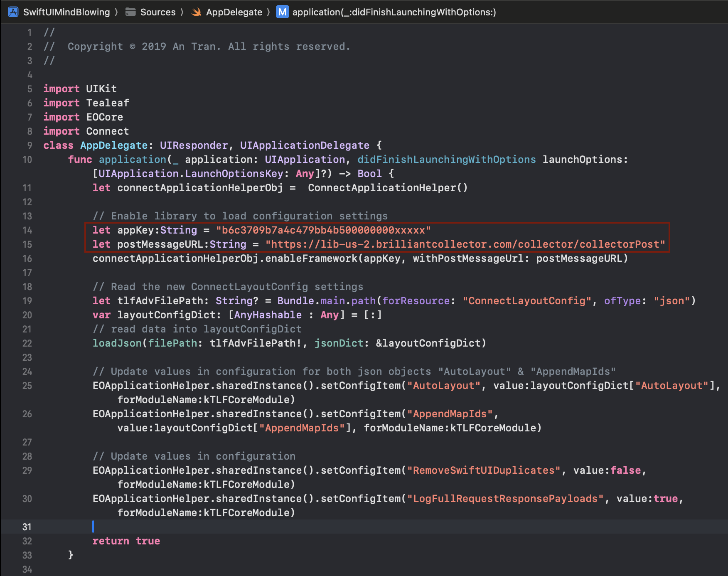Select the AppDelegate breadcrumb label
Screen dimensions: 728x576
point(234,12)
